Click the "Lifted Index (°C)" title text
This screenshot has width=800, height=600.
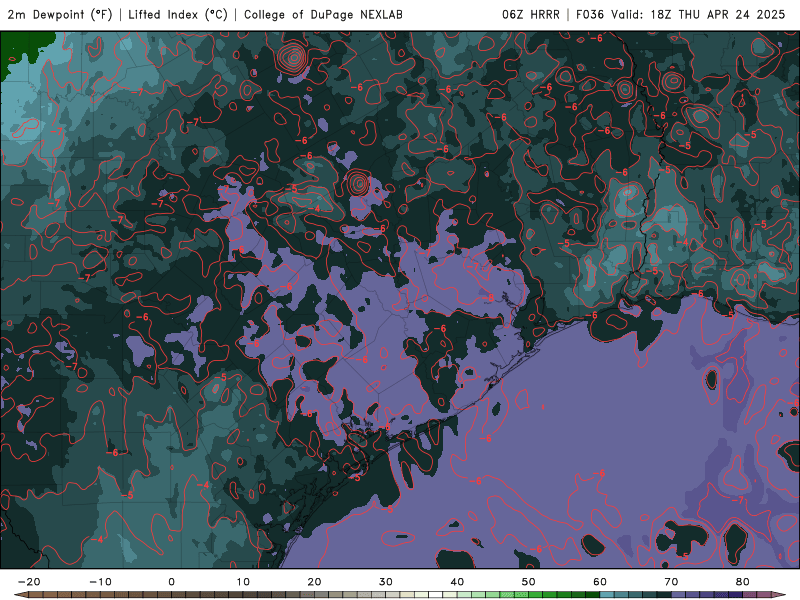178,15
